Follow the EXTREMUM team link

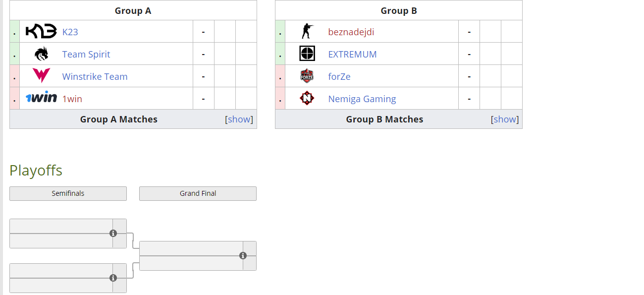(352, 55)
